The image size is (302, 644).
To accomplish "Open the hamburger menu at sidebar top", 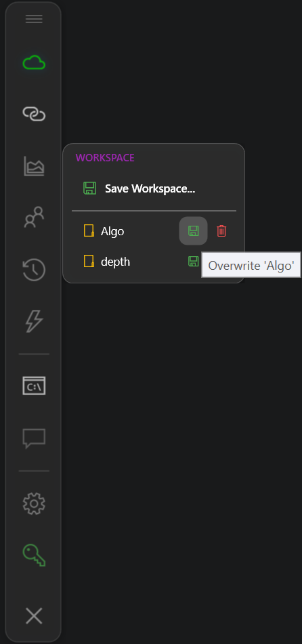I will pyautogui.click(x=34, y=19).
